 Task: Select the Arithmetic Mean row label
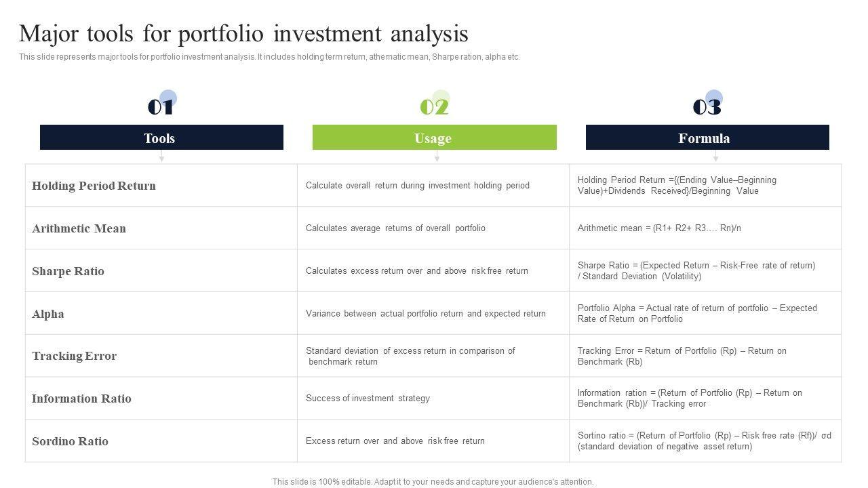pyautogui.click(x=79, y=228)
